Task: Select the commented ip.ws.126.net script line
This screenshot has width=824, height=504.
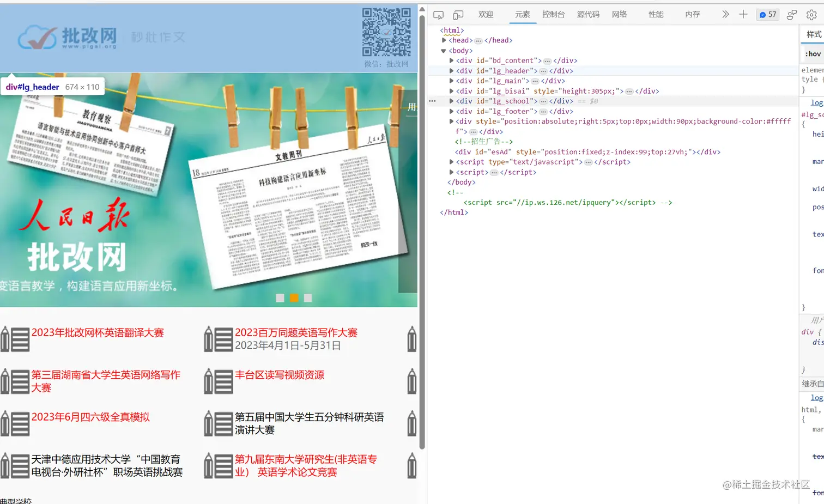Action: (x=568, y=203)
